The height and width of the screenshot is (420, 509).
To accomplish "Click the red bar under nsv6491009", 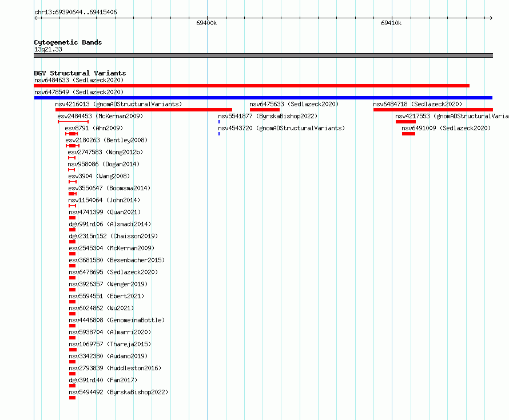I will click(x=409, y=134).
